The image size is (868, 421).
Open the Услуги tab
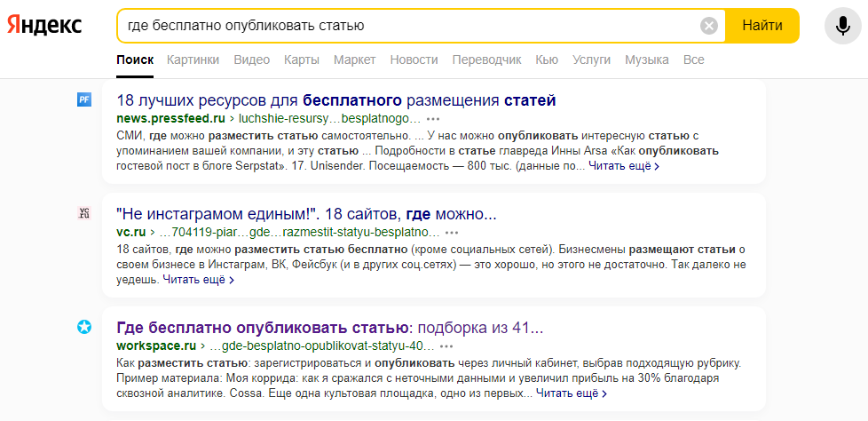click(x=591, y=60)
